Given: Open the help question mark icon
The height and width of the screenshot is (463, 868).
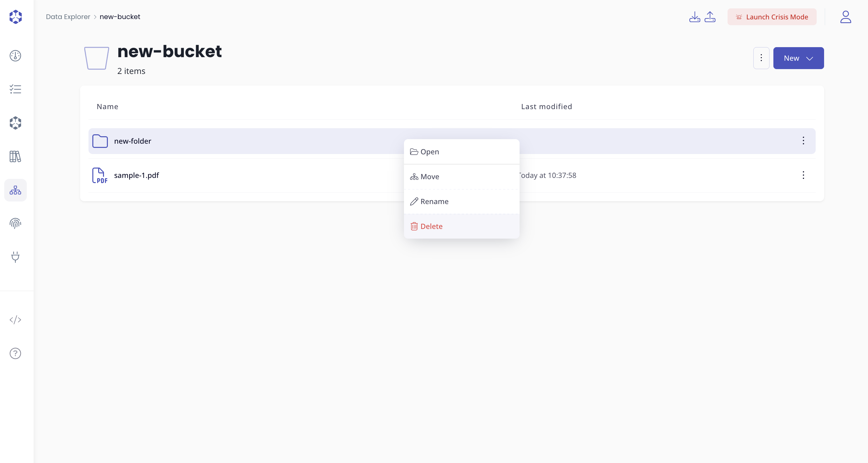Looking at the screenshot, I should 15,354.
